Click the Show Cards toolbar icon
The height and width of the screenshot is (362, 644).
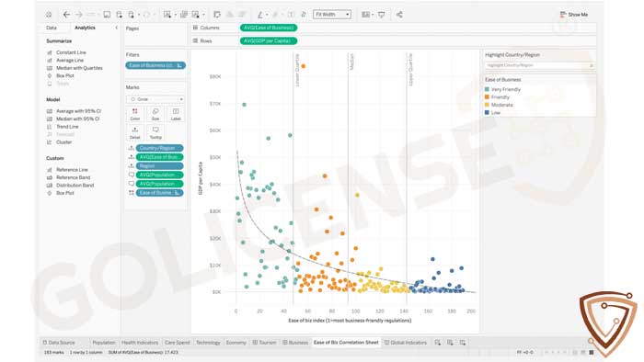point(365,15)
